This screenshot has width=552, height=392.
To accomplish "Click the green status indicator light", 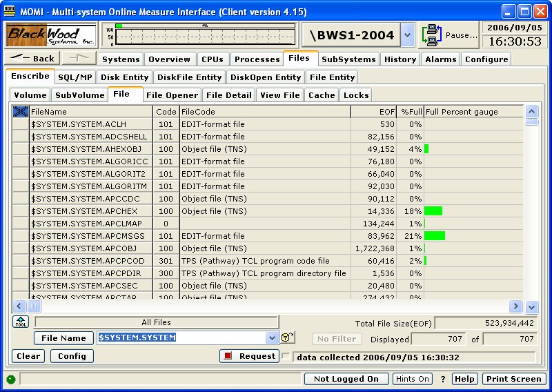I will (x=11, y=379).
